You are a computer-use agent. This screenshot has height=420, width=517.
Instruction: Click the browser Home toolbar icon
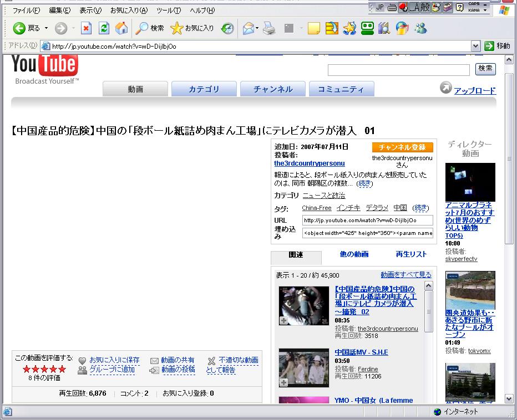click(x=121, y=28)
